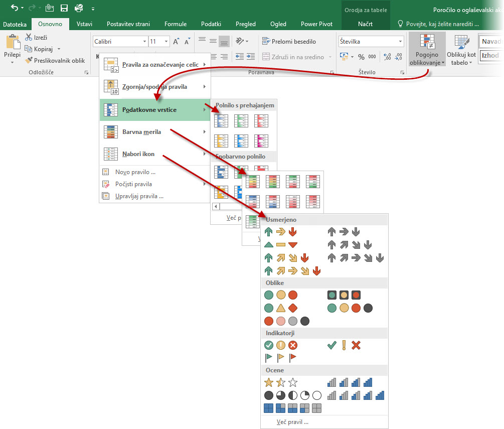Choose green check circle indicator set
Screen dimensions: 504x429
click(x=281, y=345)
